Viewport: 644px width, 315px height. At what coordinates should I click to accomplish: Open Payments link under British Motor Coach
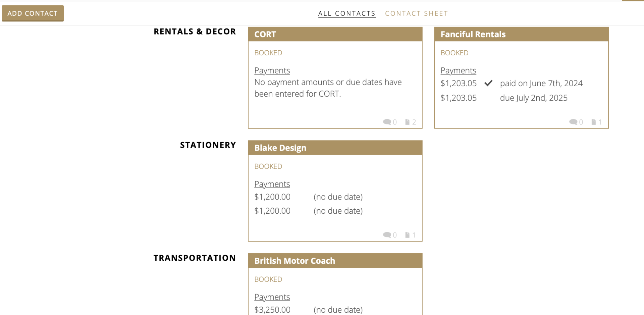272,297
